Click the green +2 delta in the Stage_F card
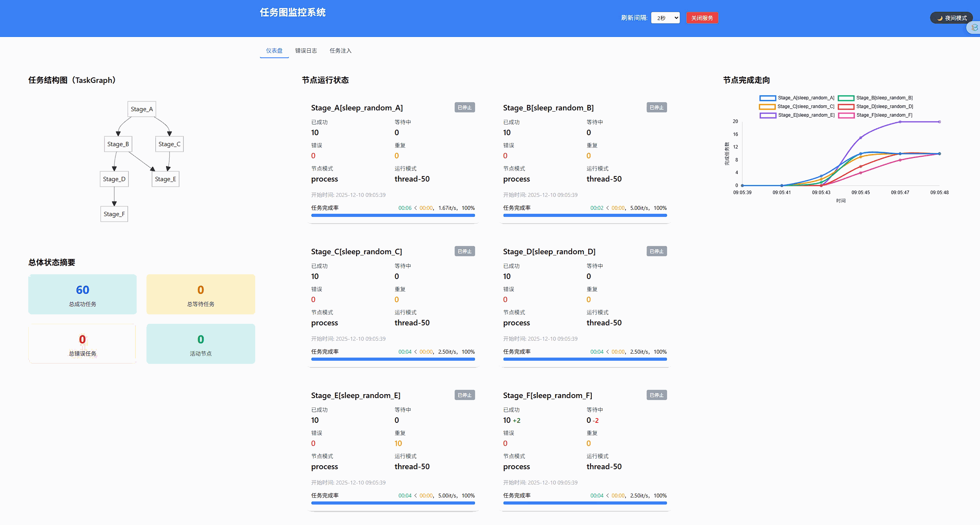Image resolution: width=980 pixels, height=525 pixels. [x=517, y=420]
